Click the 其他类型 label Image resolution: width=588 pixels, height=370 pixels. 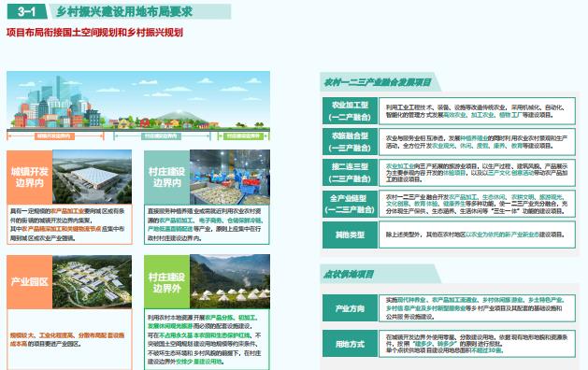(350, 235)
